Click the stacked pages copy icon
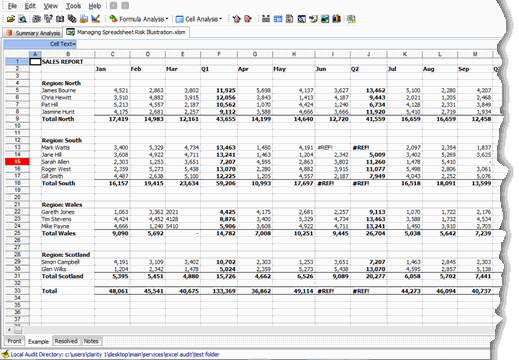 tap(72, 19)
